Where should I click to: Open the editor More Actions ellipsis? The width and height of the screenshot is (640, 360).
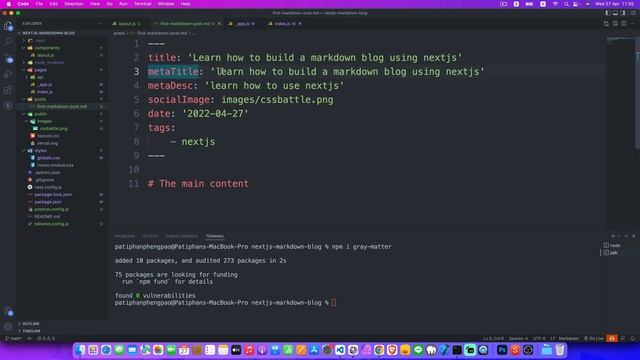[x=633, y=24]
